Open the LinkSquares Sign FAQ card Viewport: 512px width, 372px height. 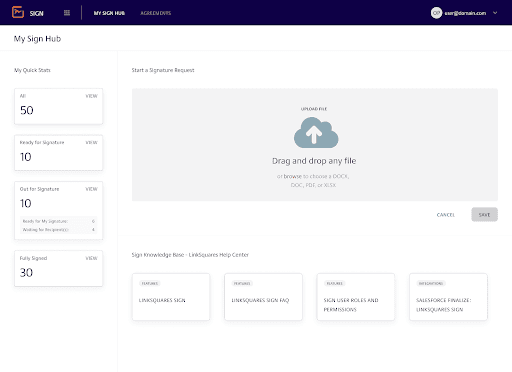pos(263,297)
